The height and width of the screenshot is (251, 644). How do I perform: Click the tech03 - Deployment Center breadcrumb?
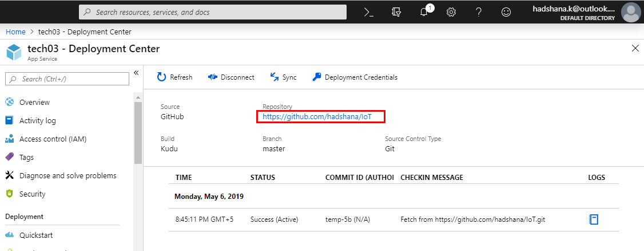[85, 32]
